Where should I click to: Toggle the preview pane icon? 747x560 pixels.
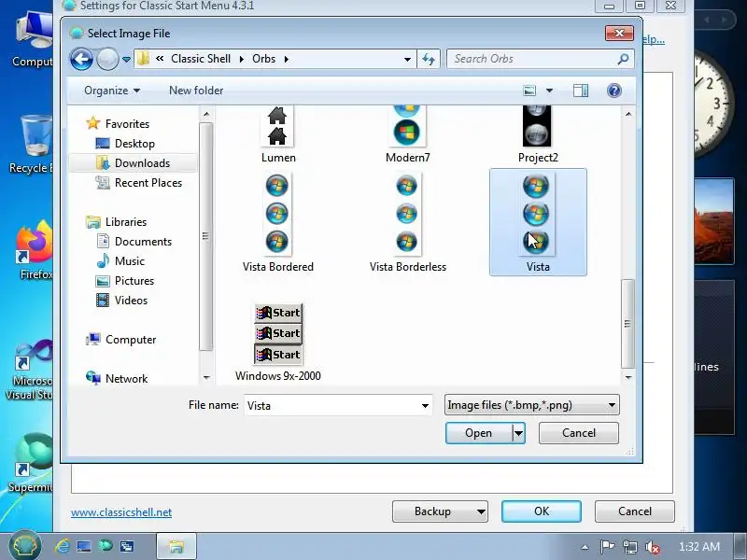[x=581, y=91]
